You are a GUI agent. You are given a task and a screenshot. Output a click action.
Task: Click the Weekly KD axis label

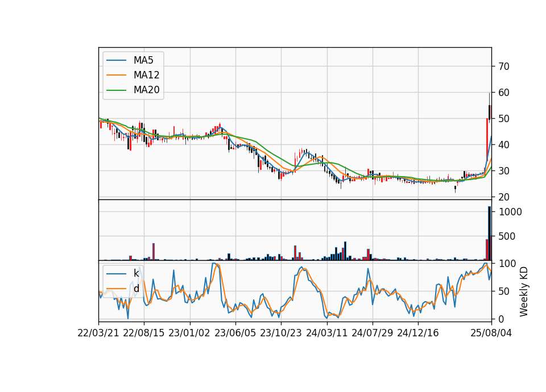(x=523, y=291)
